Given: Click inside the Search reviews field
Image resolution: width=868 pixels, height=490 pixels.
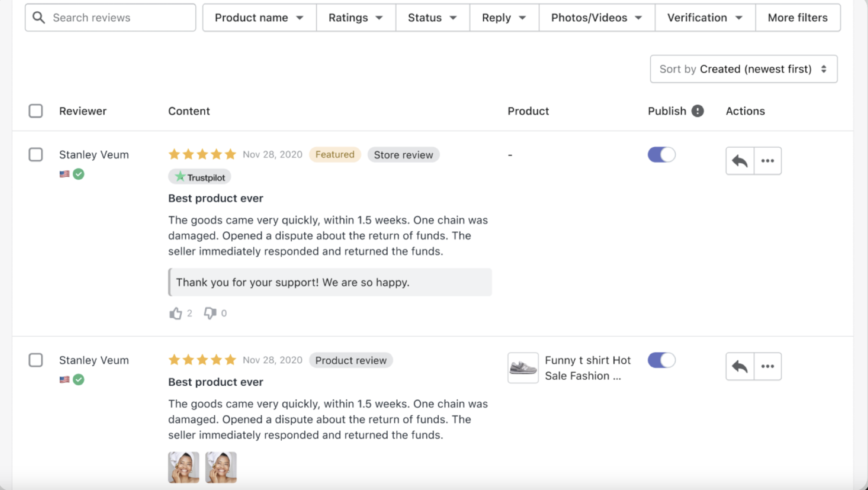Looking at the screenshot, I should [x=101, y=17].
